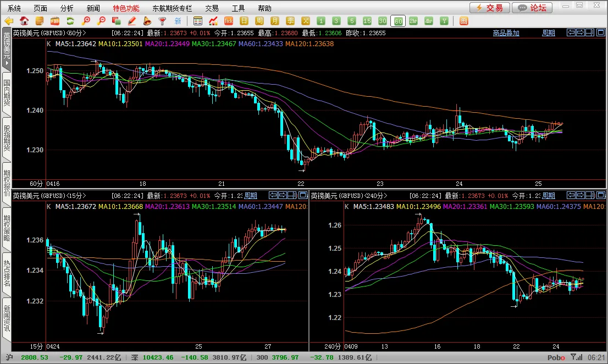Screen dimensions: 608x364
Task: Select the daily (日) period button
Action: pyautogui.click(x=244, y=21)
